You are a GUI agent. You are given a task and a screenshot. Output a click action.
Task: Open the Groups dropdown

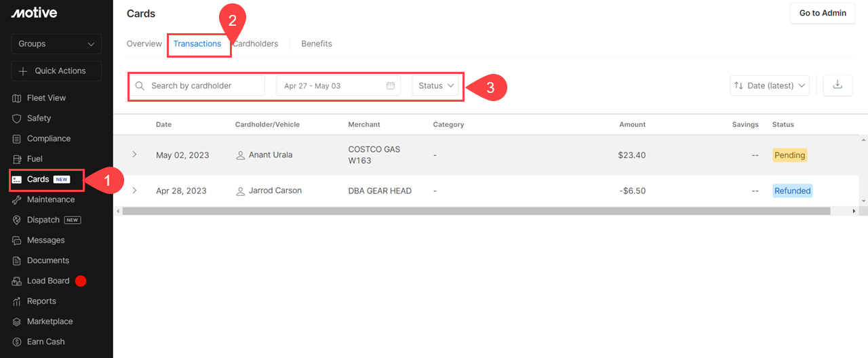click(x=56, y=44)
